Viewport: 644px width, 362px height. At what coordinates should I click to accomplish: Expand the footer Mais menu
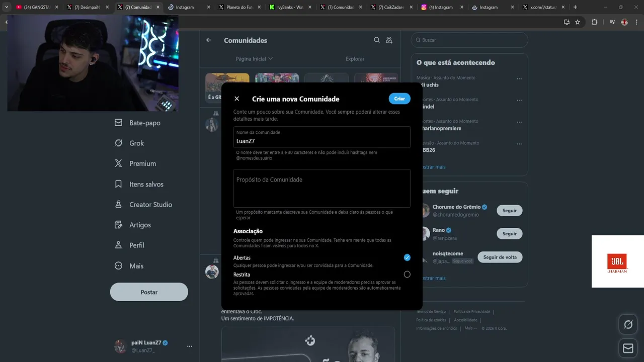coord(470,328)
